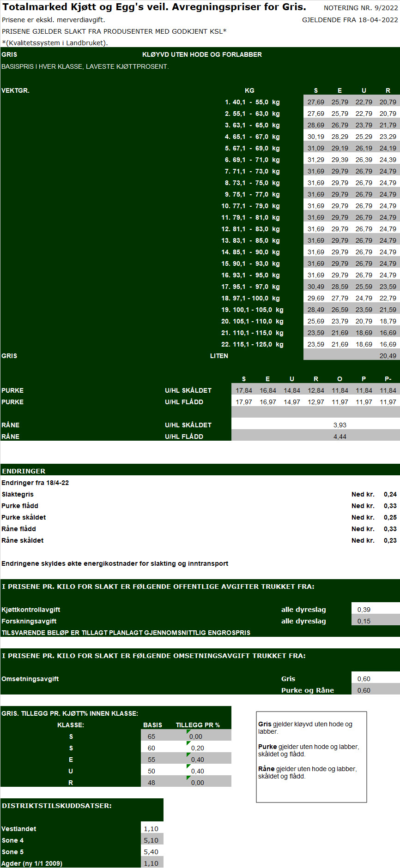
Task: Click S price 25,69 in row 20
Action: click(x=316, y=321)
